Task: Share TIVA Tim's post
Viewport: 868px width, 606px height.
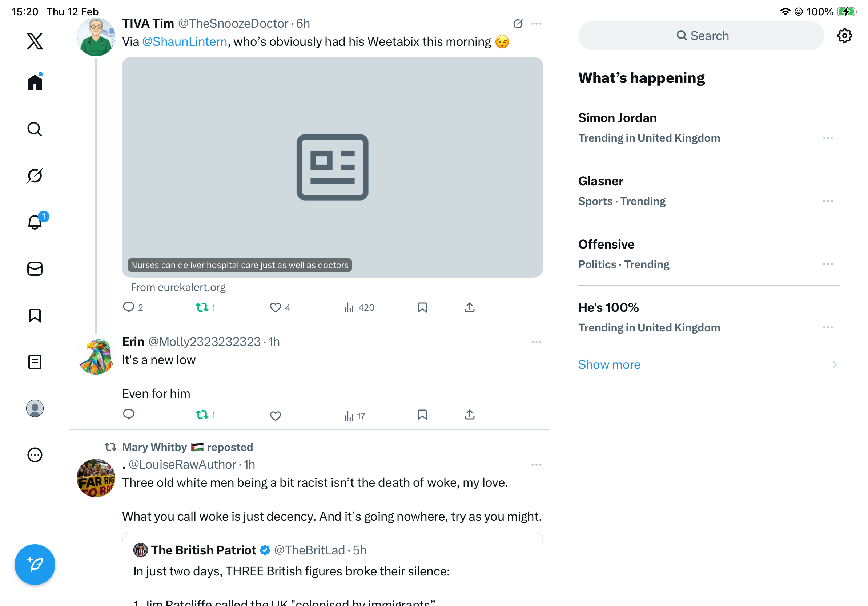Action: [470, 307]
